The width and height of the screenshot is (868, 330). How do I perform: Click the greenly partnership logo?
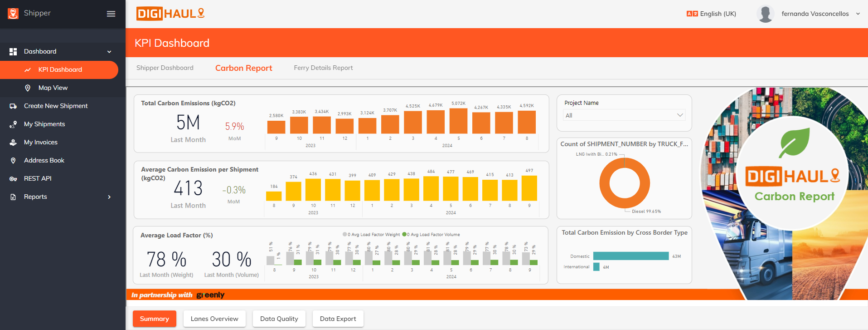click(210, 295)
